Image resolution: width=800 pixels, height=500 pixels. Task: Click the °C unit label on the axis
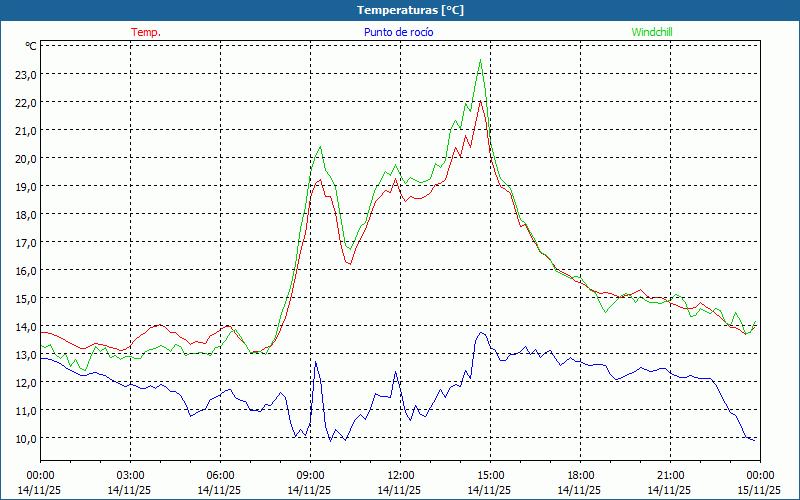[30, 46]
